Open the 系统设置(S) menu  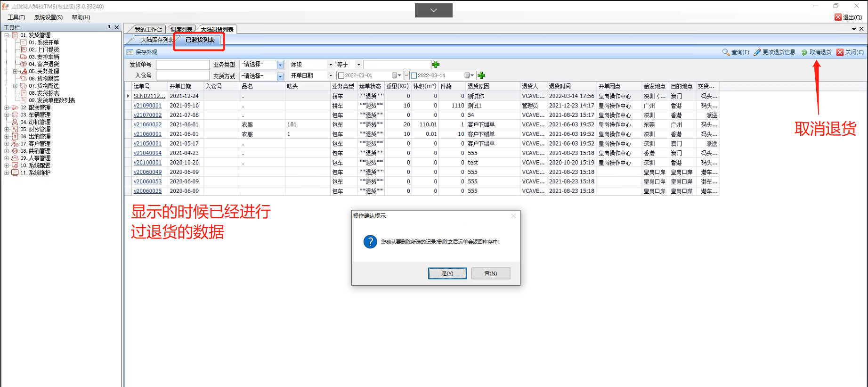click(48, 17)
